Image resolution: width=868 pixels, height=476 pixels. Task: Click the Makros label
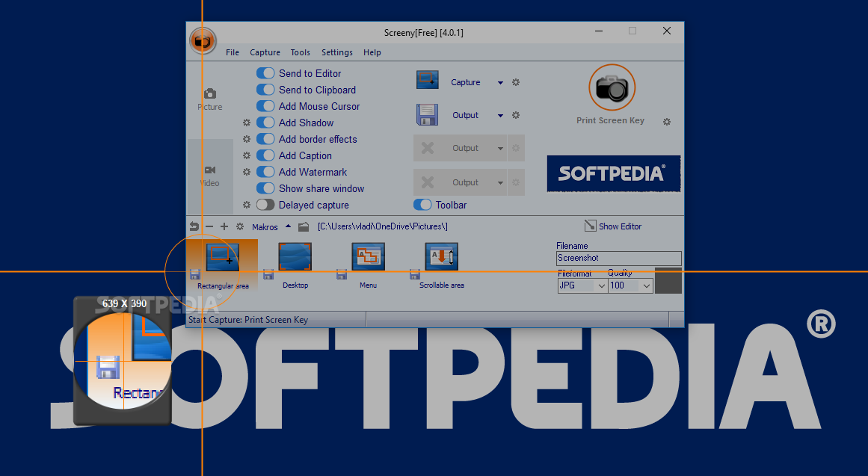265,227
